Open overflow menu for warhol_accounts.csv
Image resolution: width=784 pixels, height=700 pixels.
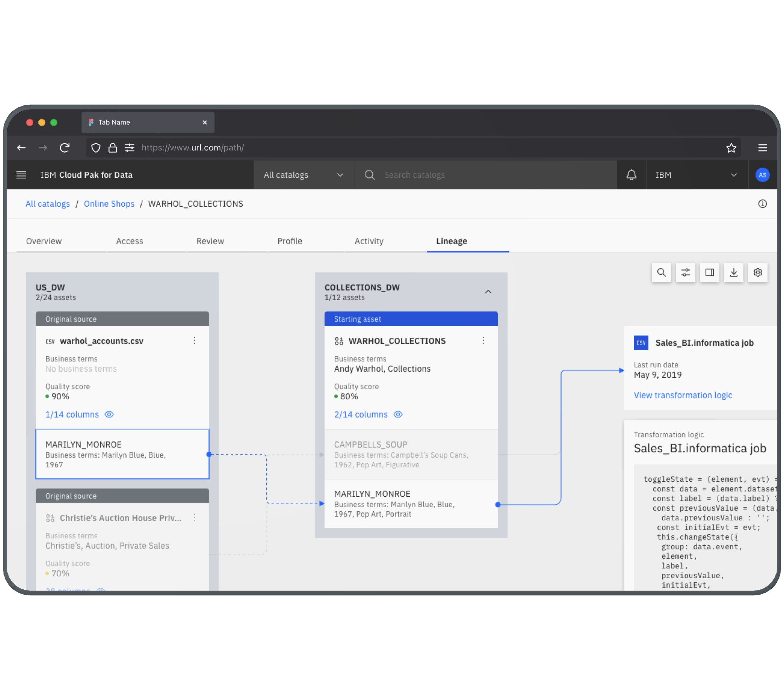[x=195, y=341]
